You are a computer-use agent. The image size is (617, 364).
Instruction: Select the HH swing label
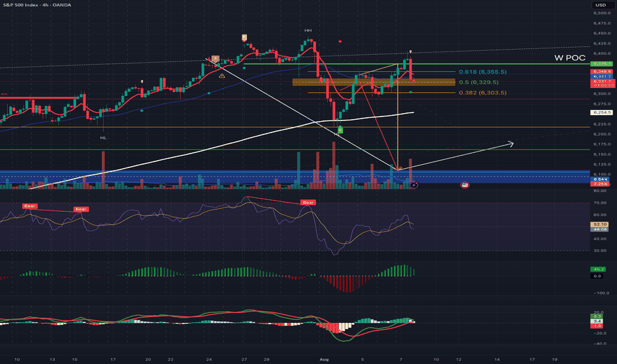tap(308, 30)
